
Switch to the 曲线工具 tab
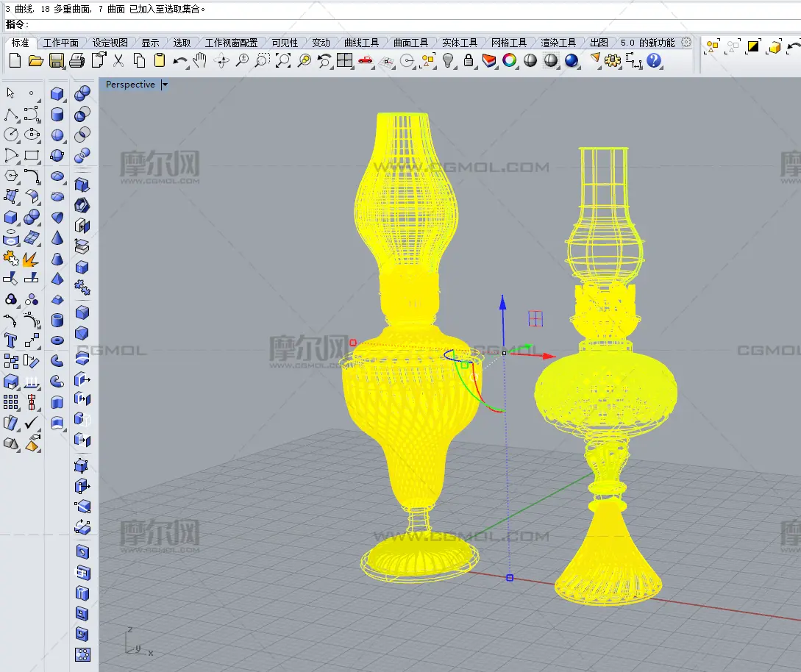[x=361, y=43]
